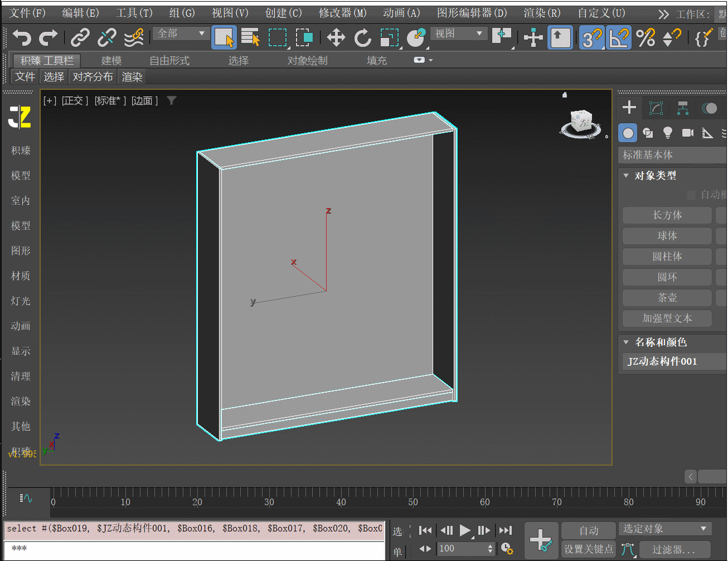Choose the Rectangular Selection Region icon
728x561 pixels.
(x=278, y=37)
